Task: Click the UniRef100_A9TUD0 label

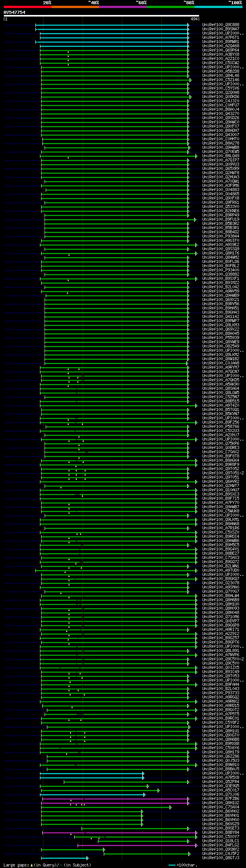Action: (x=221, y=570)
